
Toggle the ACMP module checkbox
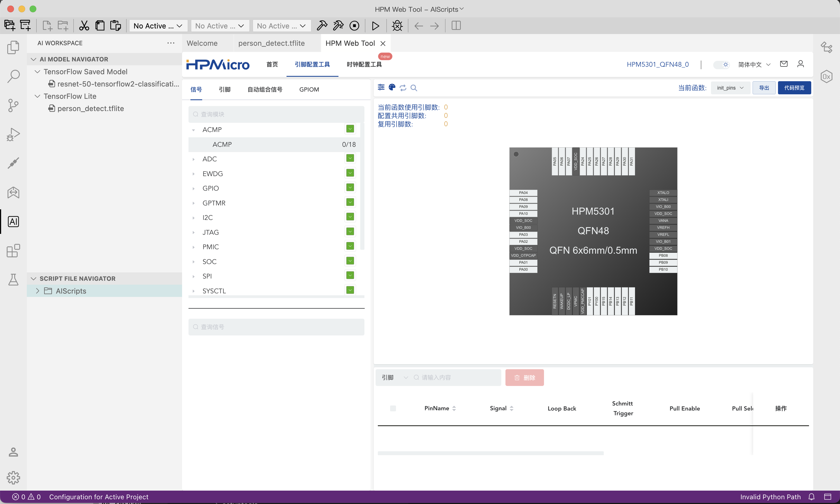(350, 129)
